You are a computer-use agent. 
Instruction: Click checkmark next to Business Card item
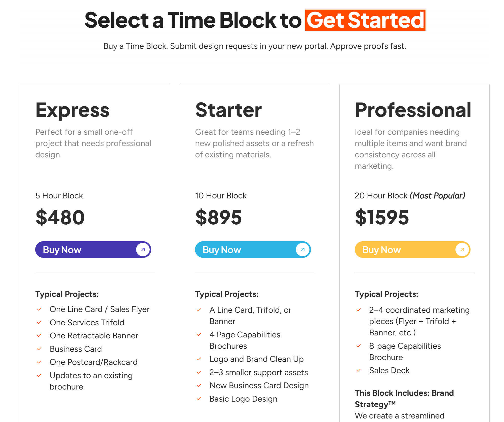point(39,349)
